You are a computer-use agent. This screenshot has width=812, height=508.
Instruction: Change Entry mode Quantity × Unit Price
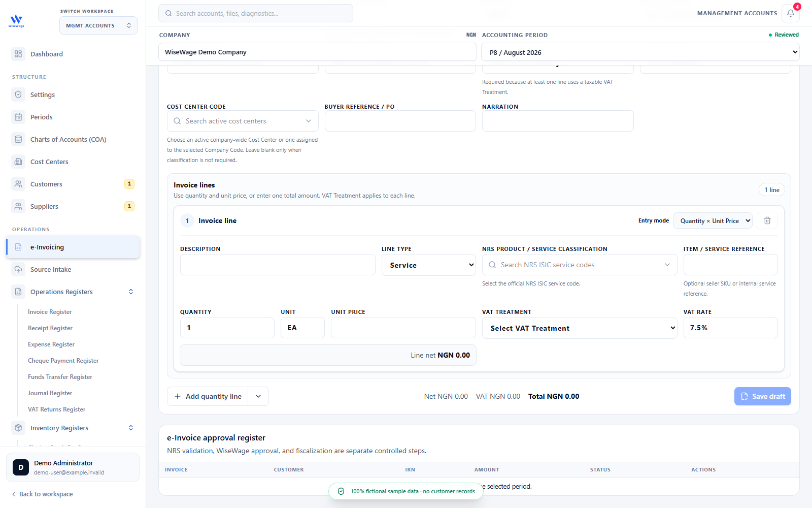click(713, 220)
